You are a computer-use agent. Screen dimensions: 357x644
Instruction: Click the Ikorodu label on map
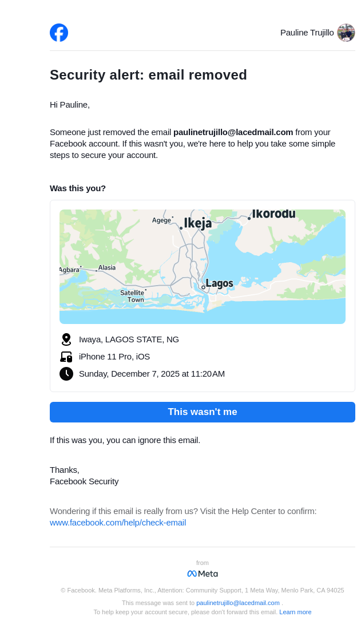[273, 214]
